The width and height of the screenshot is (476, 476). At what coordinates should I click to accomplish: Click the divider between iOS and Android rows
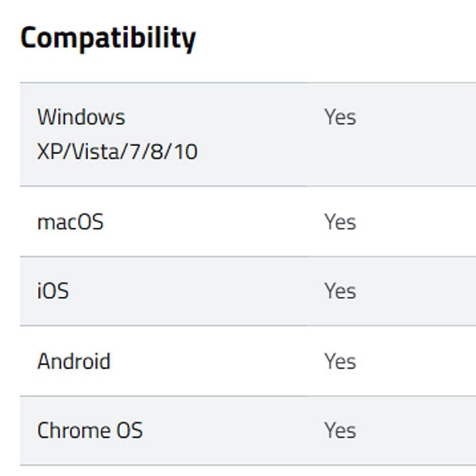click(x=238, y=325)
